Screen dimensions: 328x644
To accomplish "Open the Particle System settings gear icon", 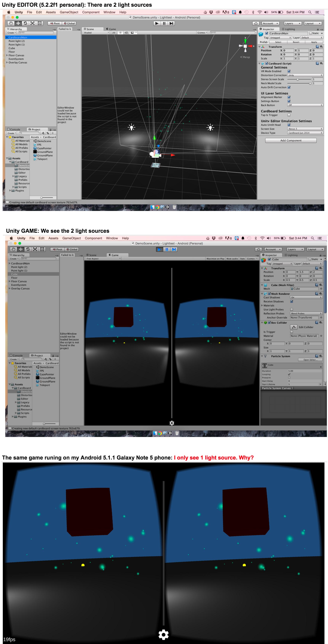I will click(321, 356).
